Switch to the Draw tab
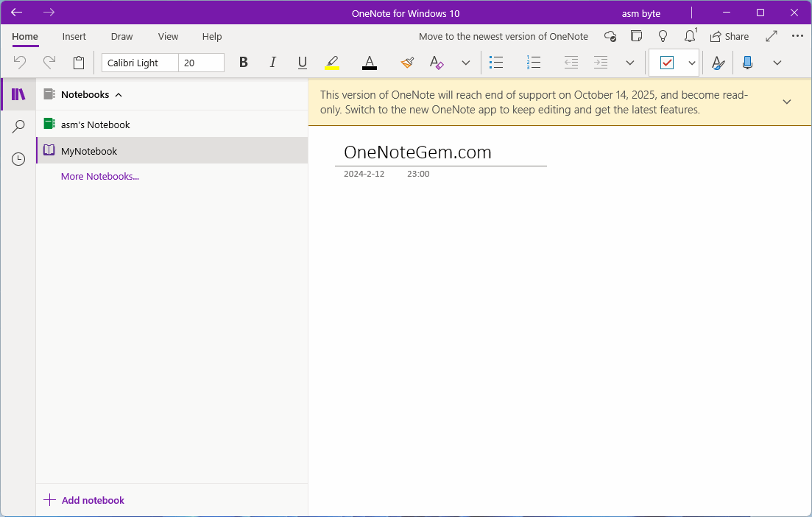This screenshot has width=812, height=517. (121, 36)
